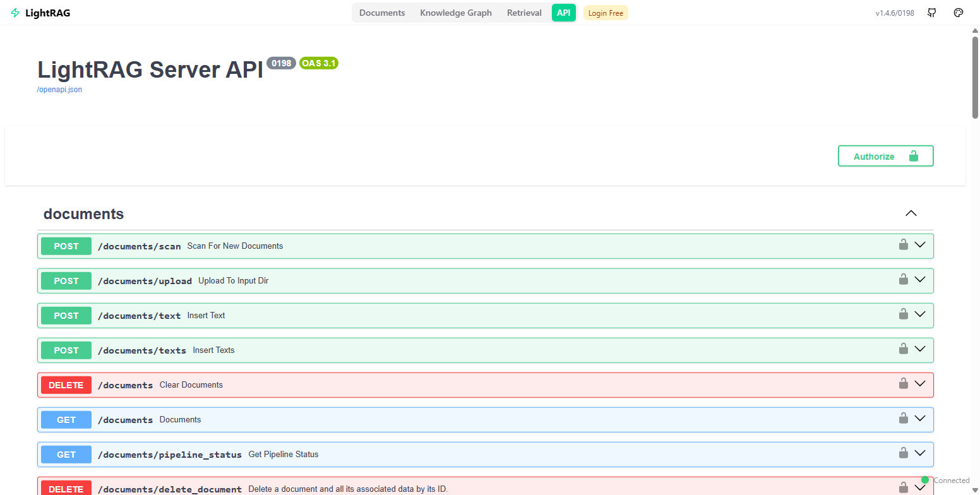Image resolution: width=980 pixels, height=495 pixels.
Task: Expand the GET /documents endpoint chevron
Action: click(x=920, y=419)
